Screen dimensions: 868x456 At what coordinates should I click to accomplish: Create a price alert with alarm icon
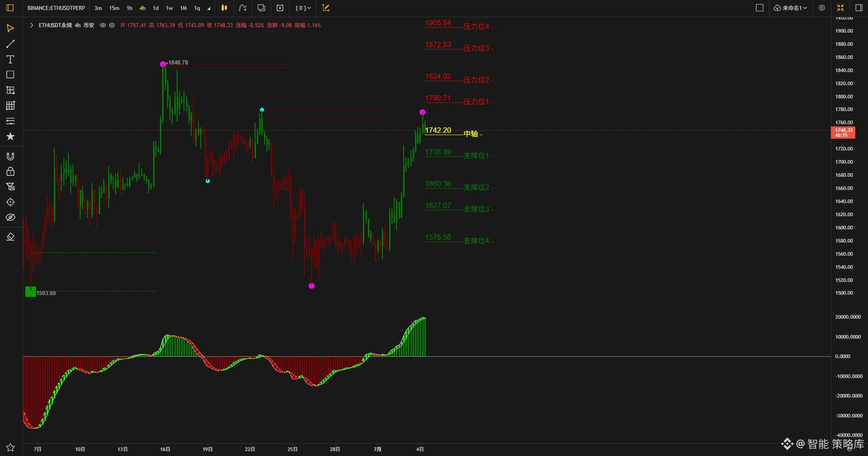280,8
